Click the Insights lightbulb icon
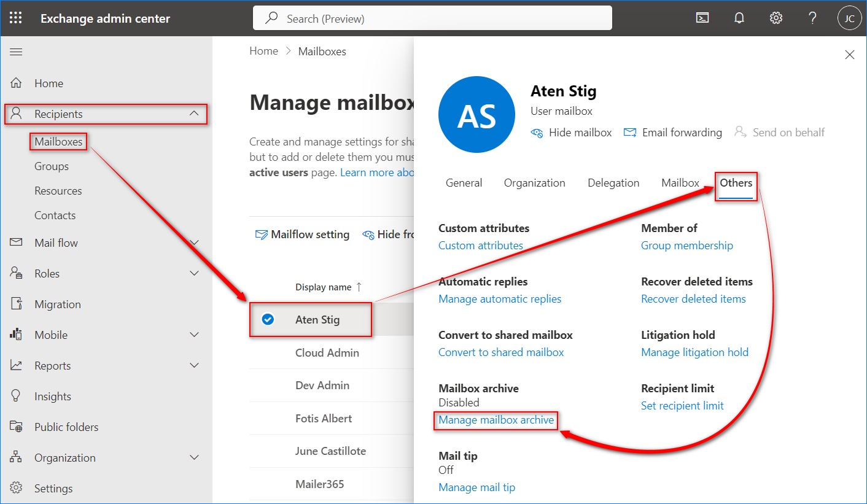867x504 pixels. tap(17, 396)
